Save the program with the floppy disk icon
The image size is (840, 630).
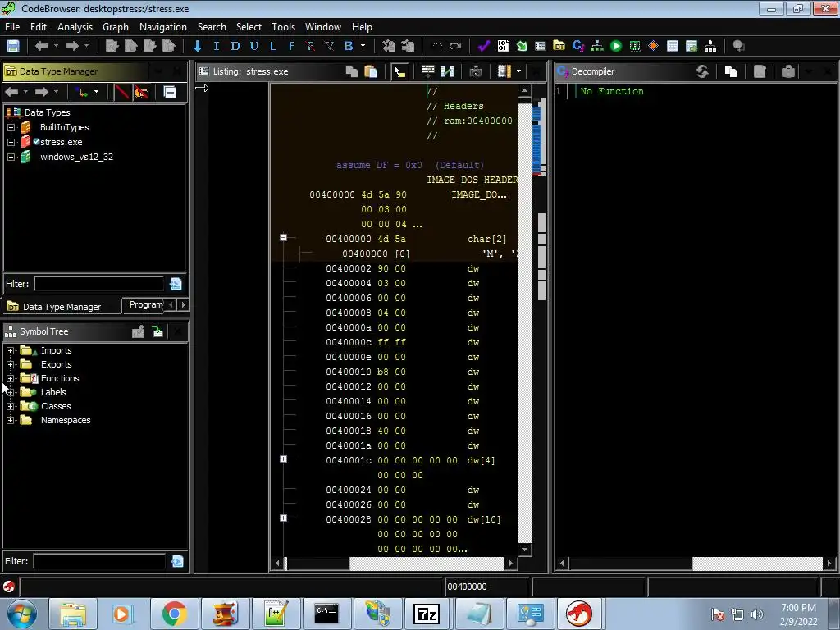click(x=13, y=46)
